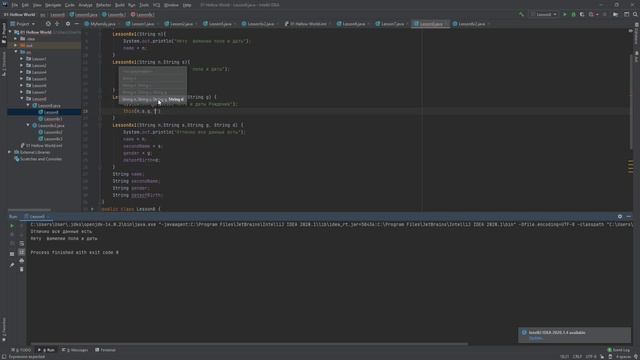This screenshot has width=640, height=360.
Task: Switch to the Lesson7.java editor tab
Action: (391, 24)
